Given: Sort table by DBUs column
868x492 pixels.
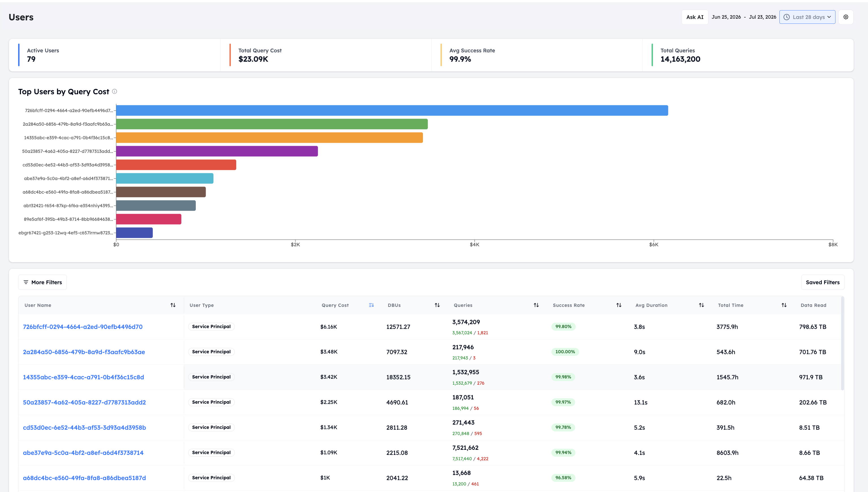Looking at the screenshot, I should point(437,305).
